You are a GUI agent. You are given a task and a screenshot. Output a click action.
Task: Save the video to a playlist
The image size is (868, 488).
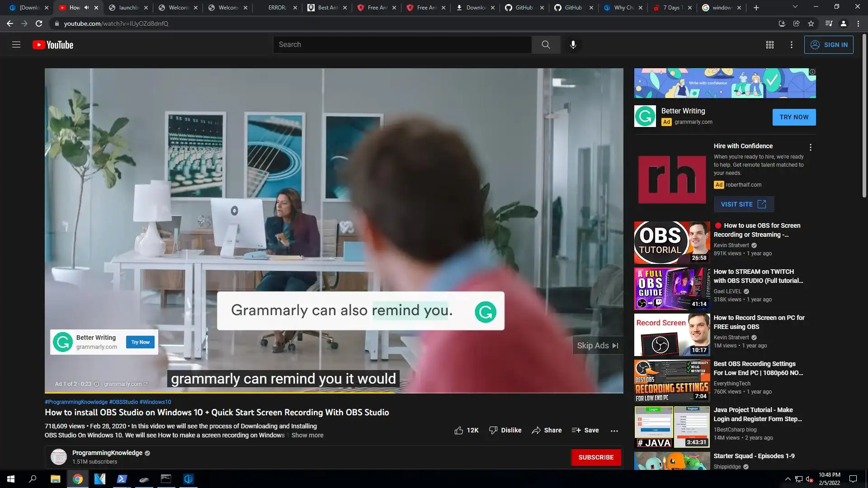point(585,430)
